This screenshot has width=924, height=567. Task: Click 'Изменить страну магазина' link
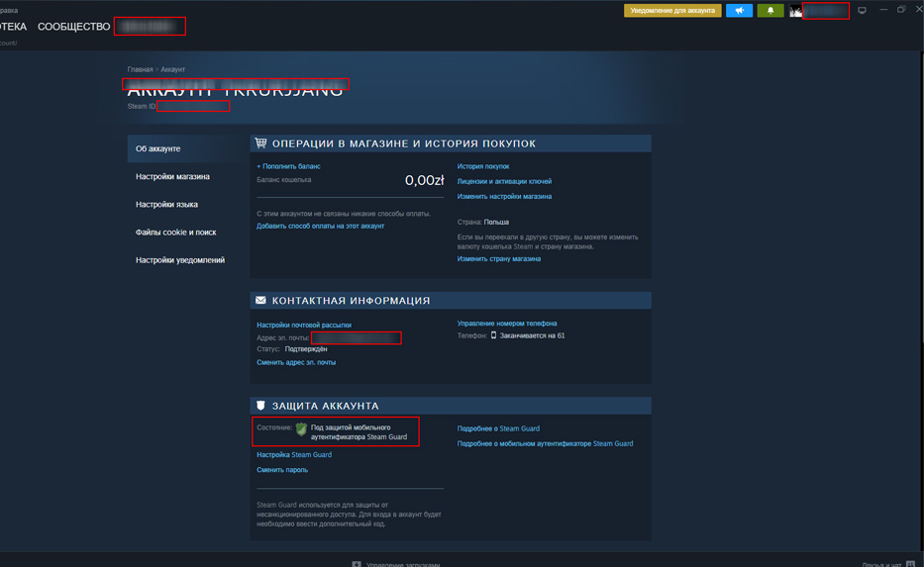[498, 259]
